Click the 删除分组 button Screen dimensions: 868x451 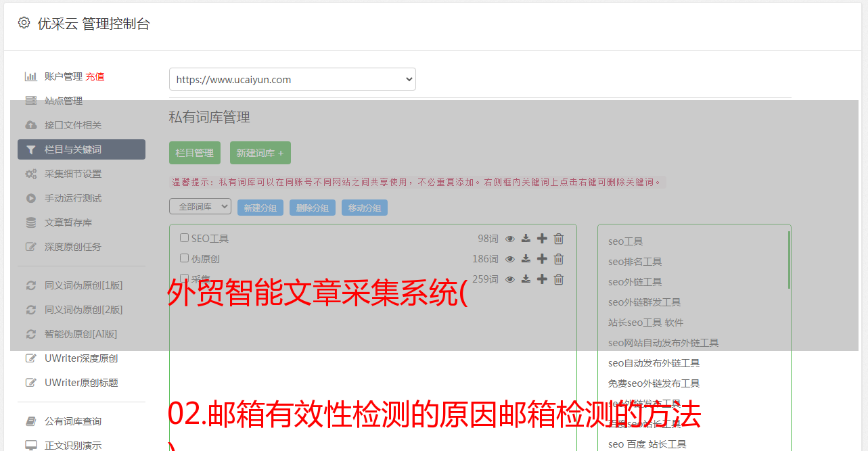pyautogui.click(x=313, y=208)
